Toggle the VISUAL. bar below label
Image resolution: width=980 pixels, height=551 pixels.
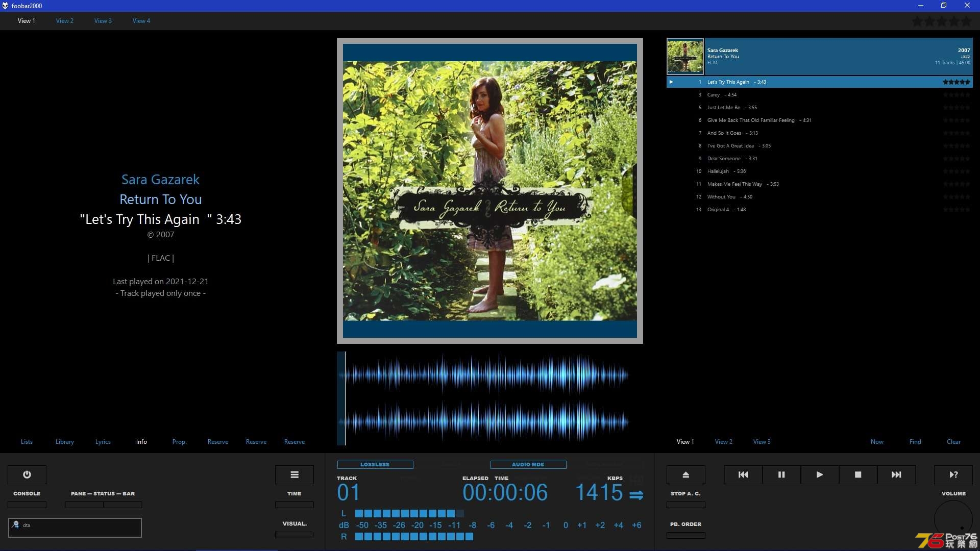click(295, 535)
